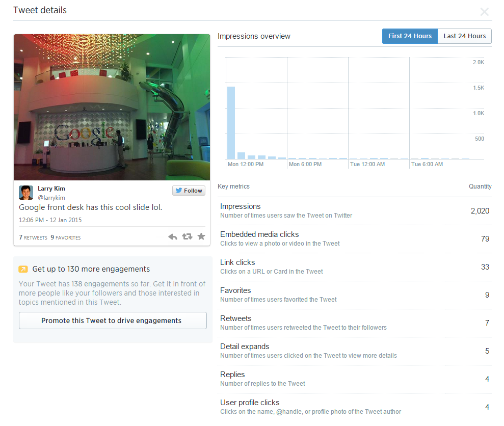Close the Tweet details panel
504x426 pixels.
(484, 12)
